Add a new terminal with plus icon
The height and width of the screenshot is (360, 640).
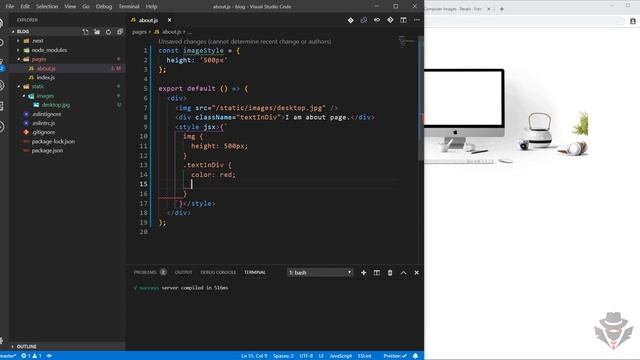point(363,273)
